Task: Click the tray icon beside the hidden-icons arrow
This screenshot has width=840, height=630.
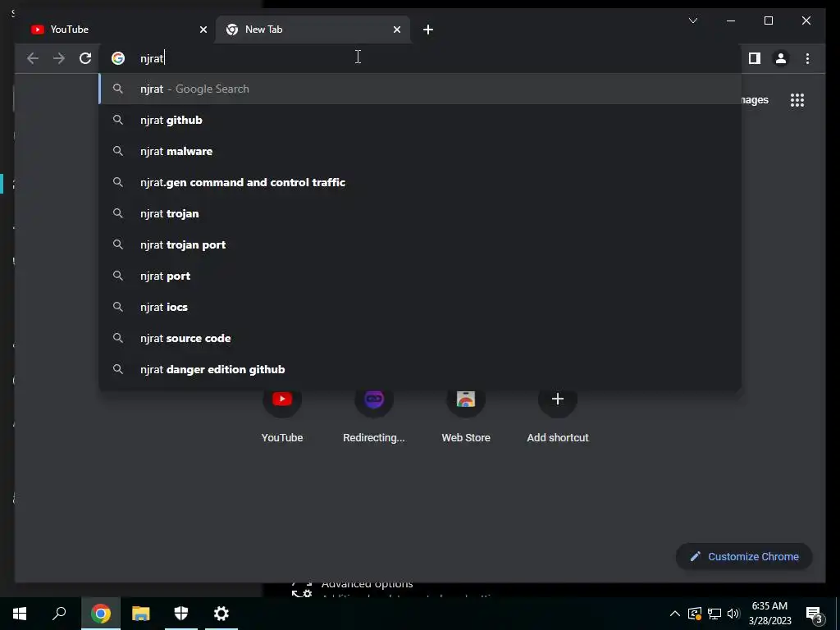Action: [695, 614]
